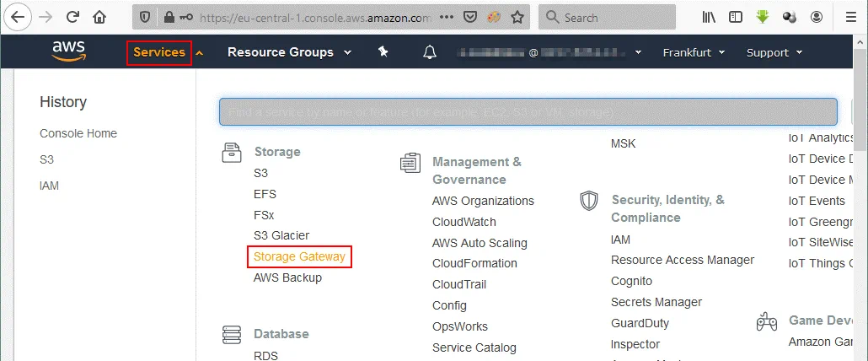This screenshot has width=868, height=361.
Task: Click the pin shortcut icon in navbar
Action: pyautogui.click(x=383, y=52)
